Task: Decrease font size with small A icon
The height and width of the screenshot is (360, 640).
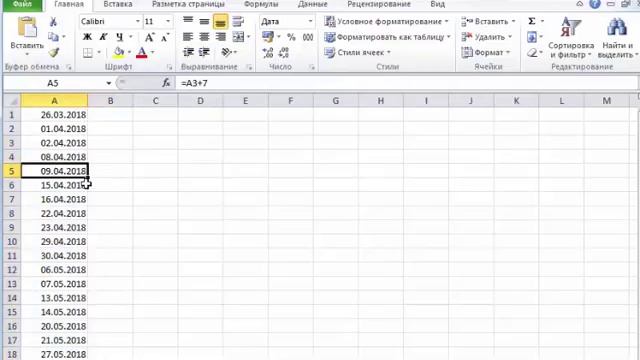Action: (165, 37)
